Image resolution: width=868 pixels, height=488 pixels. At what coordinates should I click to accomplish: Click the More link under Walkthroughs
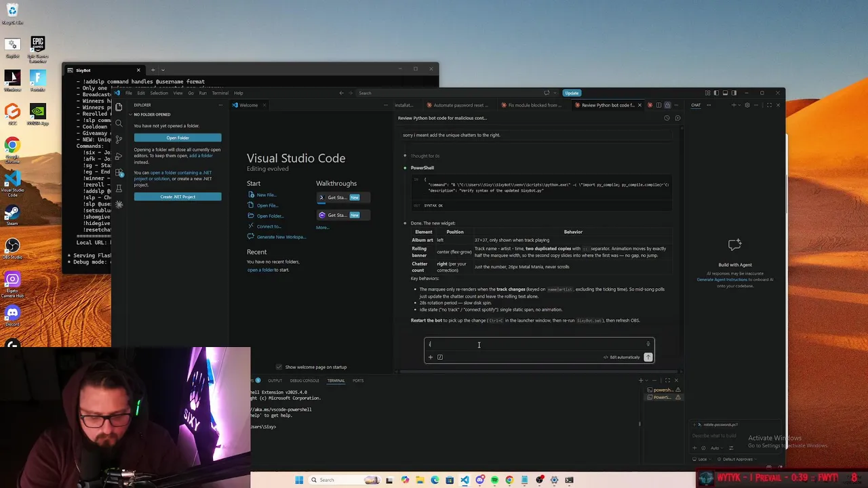pos(322,228)
